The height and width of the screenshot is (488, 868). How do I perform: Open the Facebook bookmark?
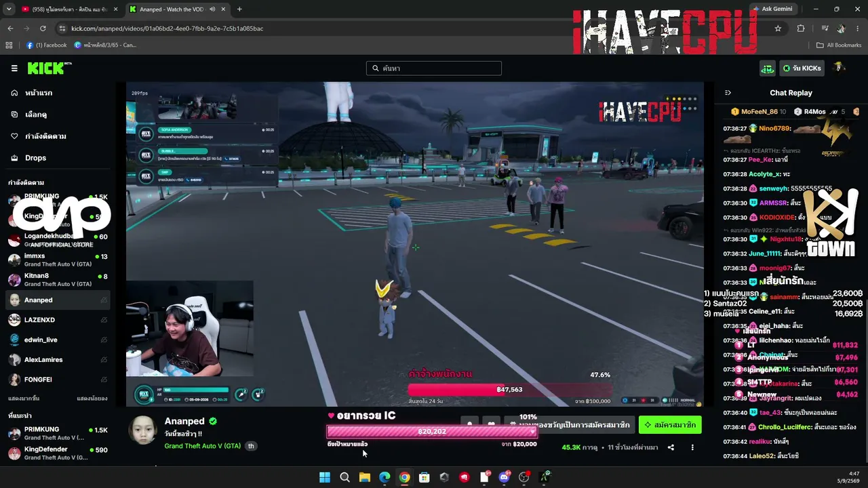coord(47,45)
